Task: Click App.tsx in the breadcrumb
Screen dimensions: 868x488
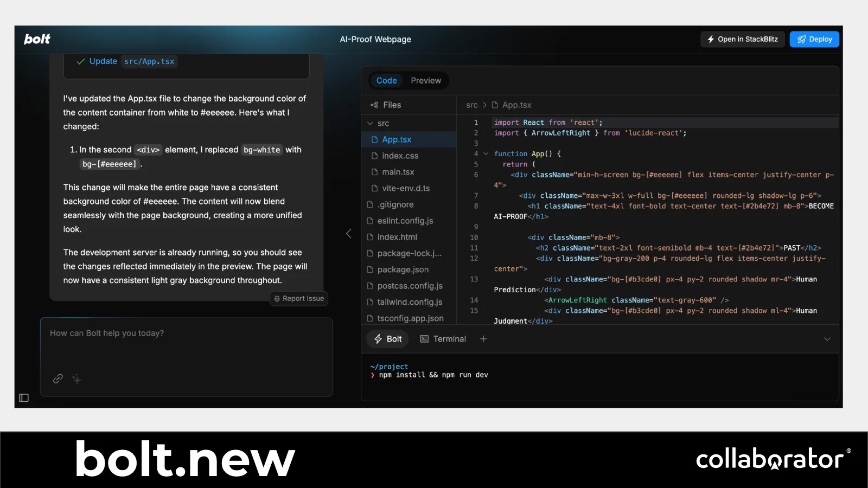Action: point(516,105)
